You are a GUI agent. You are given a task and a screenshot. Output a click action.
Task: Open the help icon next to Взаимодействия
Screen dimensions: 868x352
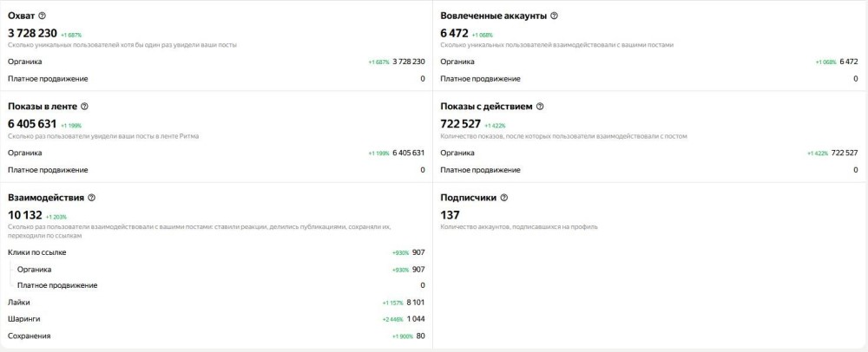pyautogui.click(x=91, y=198)
